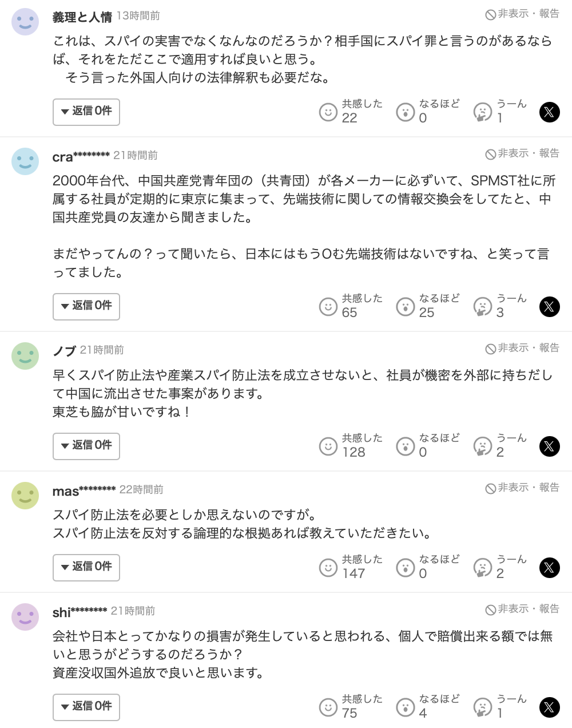Image resolution: width=572 pixels, height=728 pixels.
Task: Click うーん icon on ノブ's comment
Action: tap(483, 446)
